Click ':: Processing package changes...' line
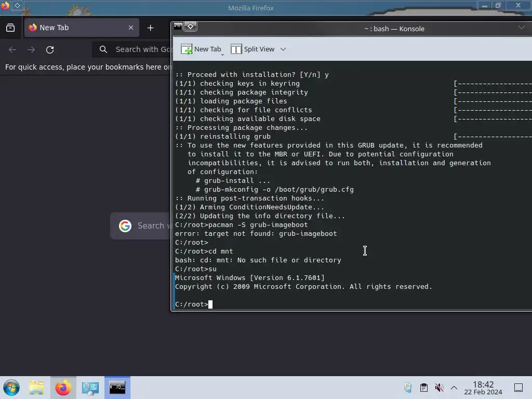 [241, 128]
